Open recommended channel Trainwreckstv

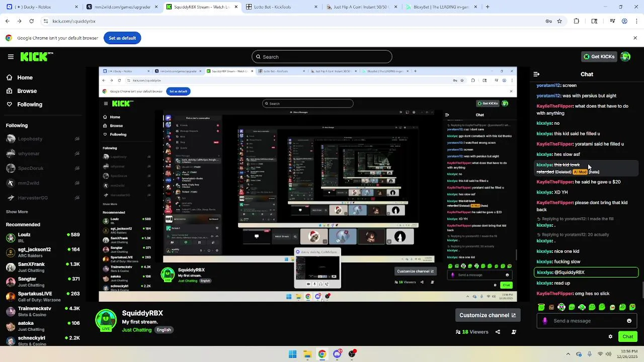43,311
